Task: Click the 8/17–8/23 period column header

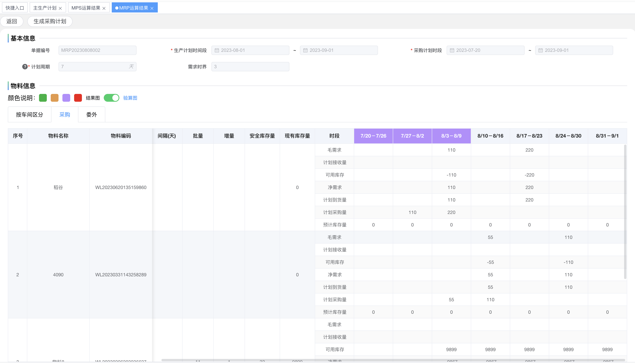Action: coord(529,136)
